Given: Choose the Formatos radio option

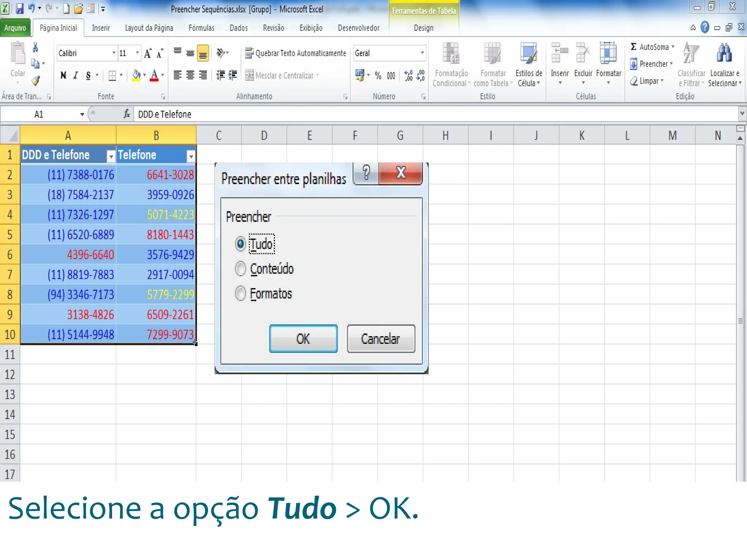Looking at the screenshot, I should [240, 293].
